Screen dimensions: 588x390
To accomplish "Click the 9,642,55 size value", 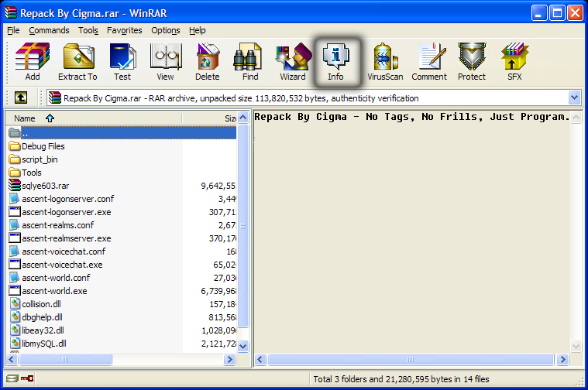I will point(218,186).
